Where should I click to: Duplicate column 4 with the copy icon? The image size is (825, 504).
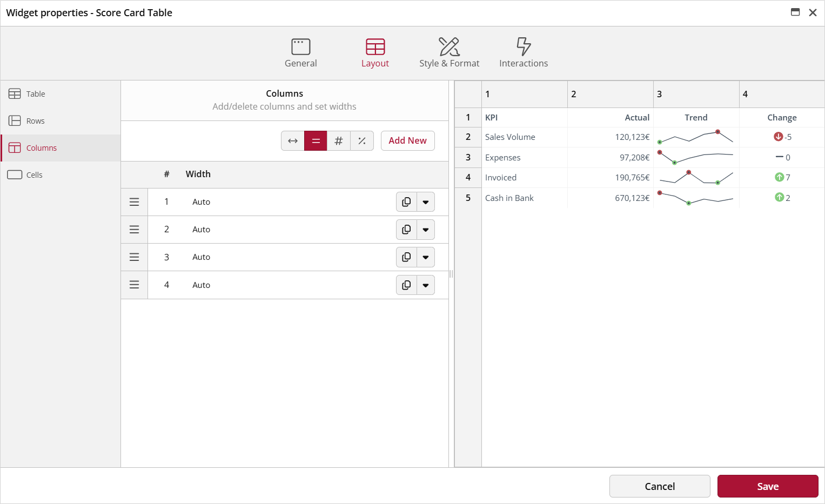[406, 285]
